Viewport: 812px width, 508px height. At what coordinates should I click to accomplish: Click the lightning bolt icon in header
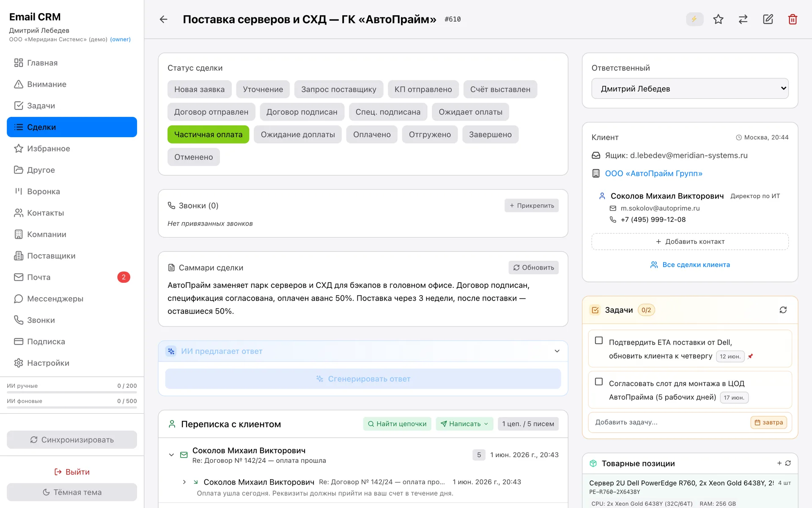694,19
